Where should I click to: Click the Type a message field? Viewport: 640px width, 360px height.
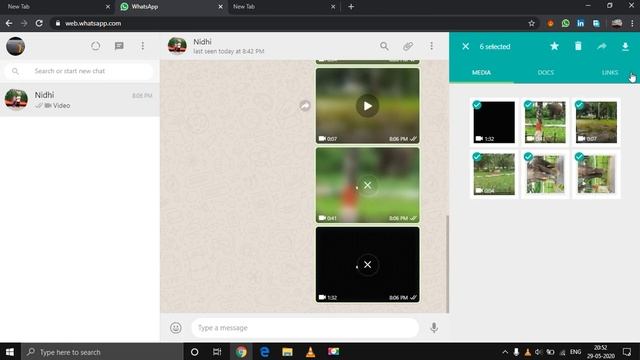click(x=305, y=328)
